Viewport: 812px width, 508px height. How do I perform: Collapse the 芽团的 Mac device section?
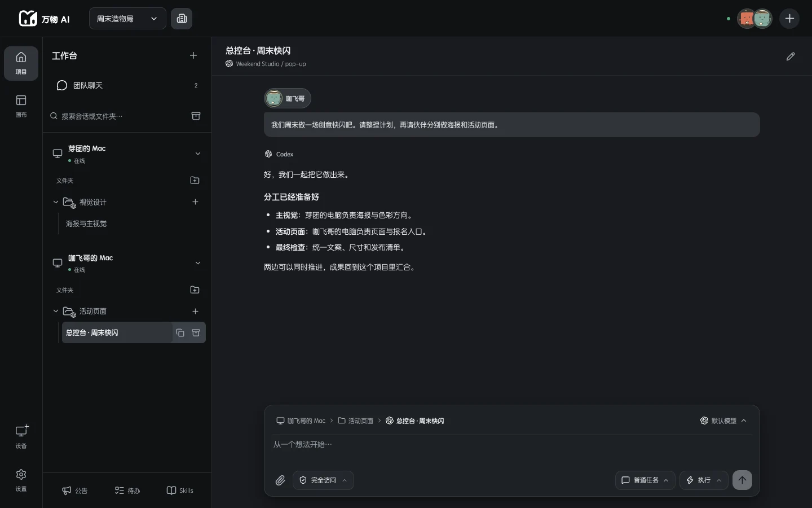198,154
